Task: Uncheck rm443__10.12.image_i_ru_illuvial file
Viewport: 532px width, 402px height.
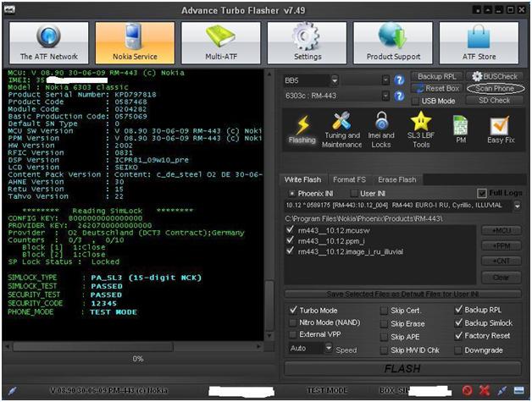Action: tap(290, 251)
